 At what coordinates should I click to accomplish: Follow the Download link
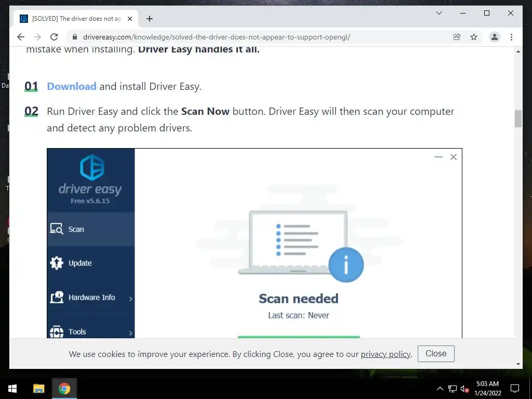click(x=72, y=86)
